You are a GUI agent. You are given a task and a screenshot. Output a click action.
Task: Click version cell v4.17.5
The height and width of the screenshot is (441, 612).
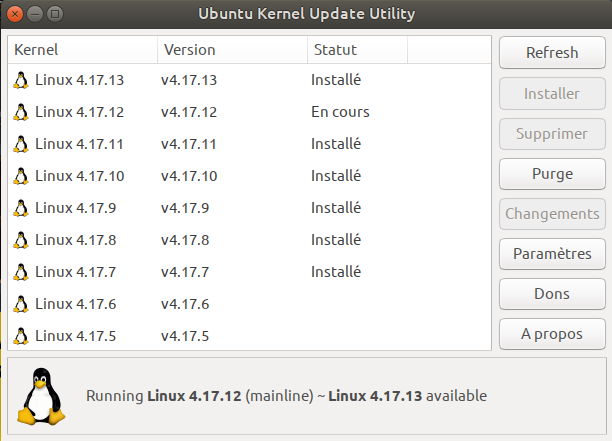coord(185,336)
